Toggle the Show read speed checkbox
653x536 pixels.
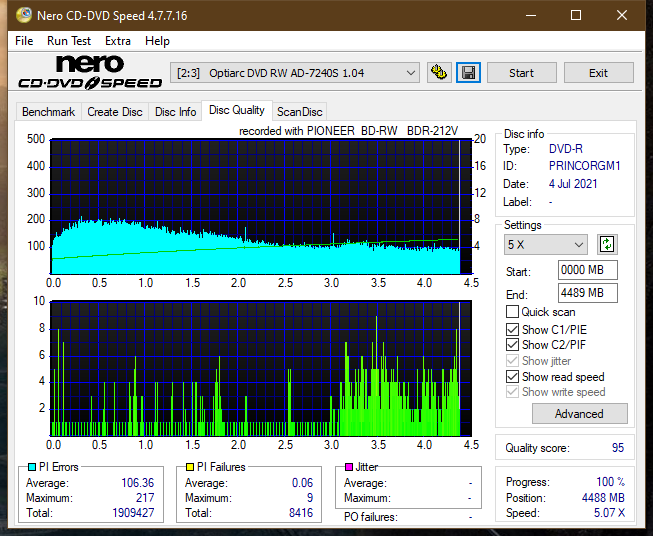[512, 376]
